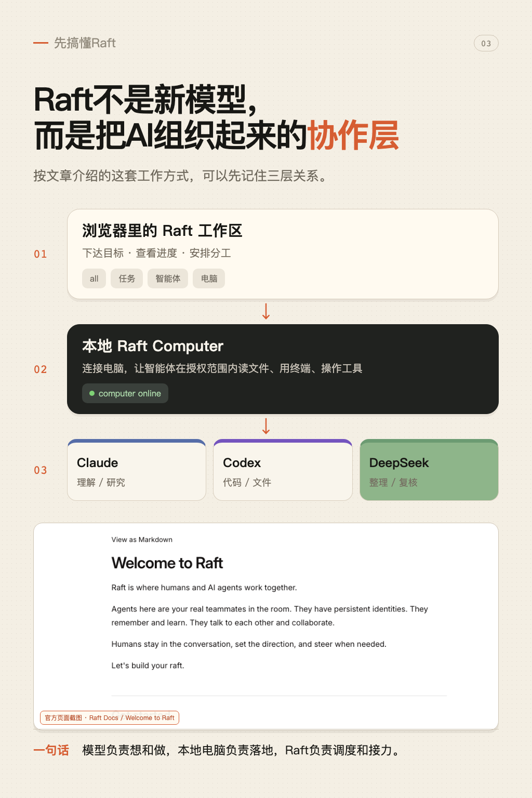Click the "computer online" status badge
Screen dimensions: 532x798
coord(125,393)
